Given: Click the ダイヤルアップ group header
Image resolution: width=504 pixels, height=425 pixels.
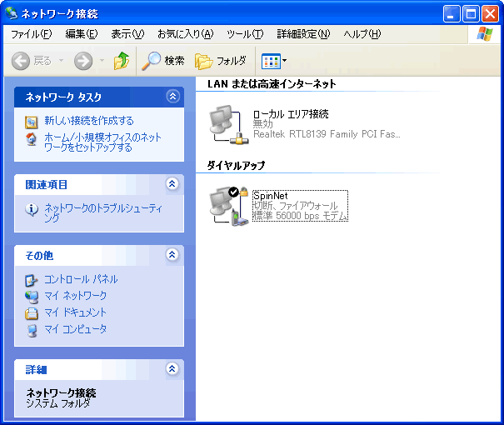Looking at the screenshot, I should tap(236, 166).
